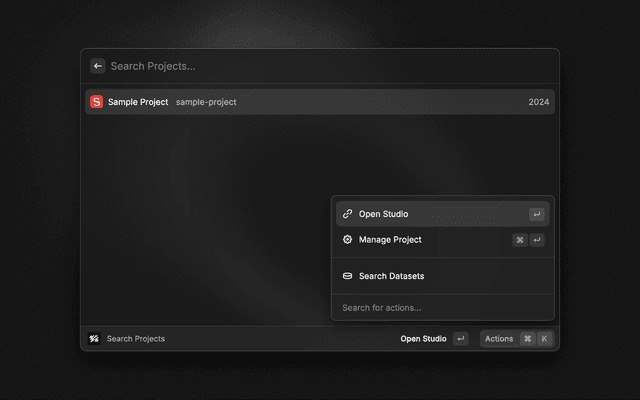Click the return key badge on Open Studio

[x=537, y=214]
